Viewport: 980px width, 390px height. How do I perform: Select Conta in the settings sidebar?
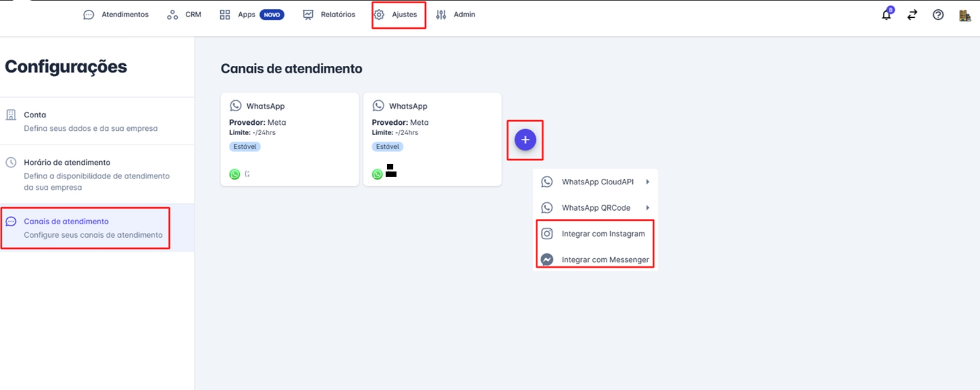(x=35, y=115)
